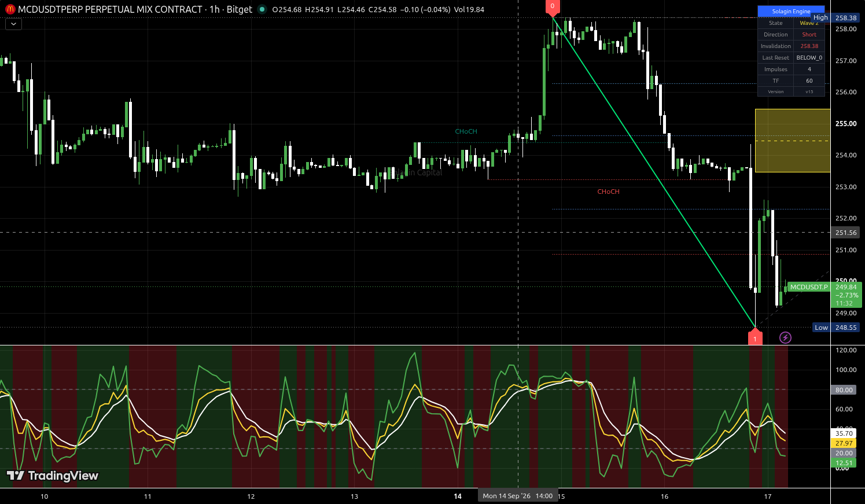The width and height of the screenshot is (865, 504).
Task: Click the date axis label 12
Action: (251, 496)
